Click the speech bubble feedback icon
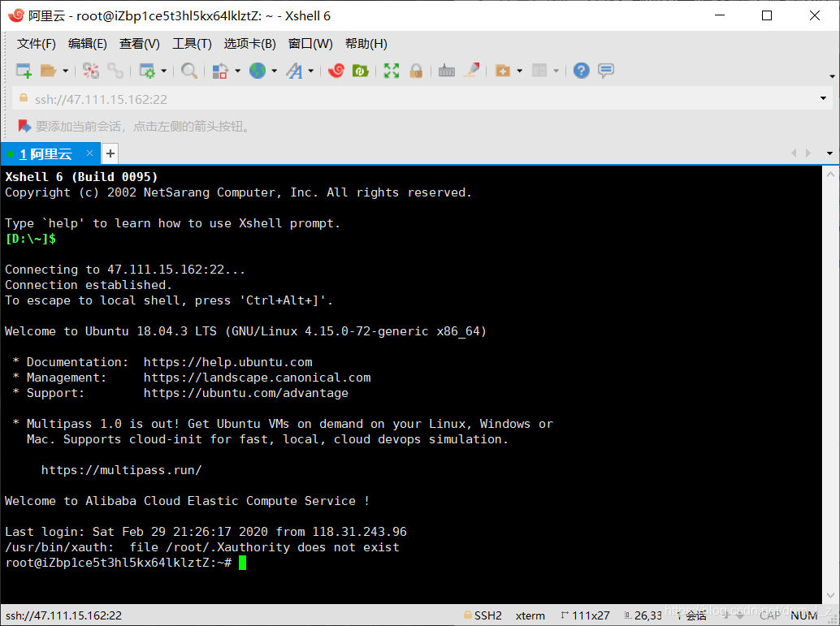The height and width of the screenshot is (626, 840). click(606, 71)
